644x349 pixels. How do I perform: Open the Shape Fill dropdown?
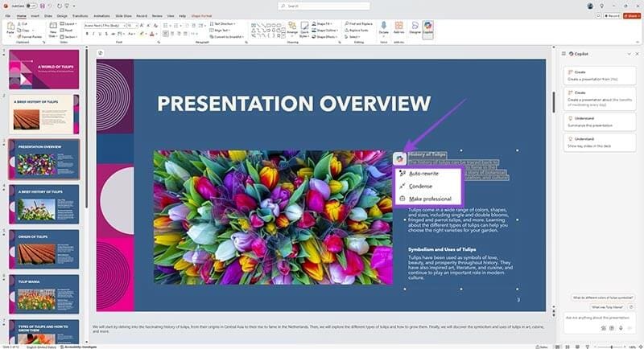(x=323, y=24)
